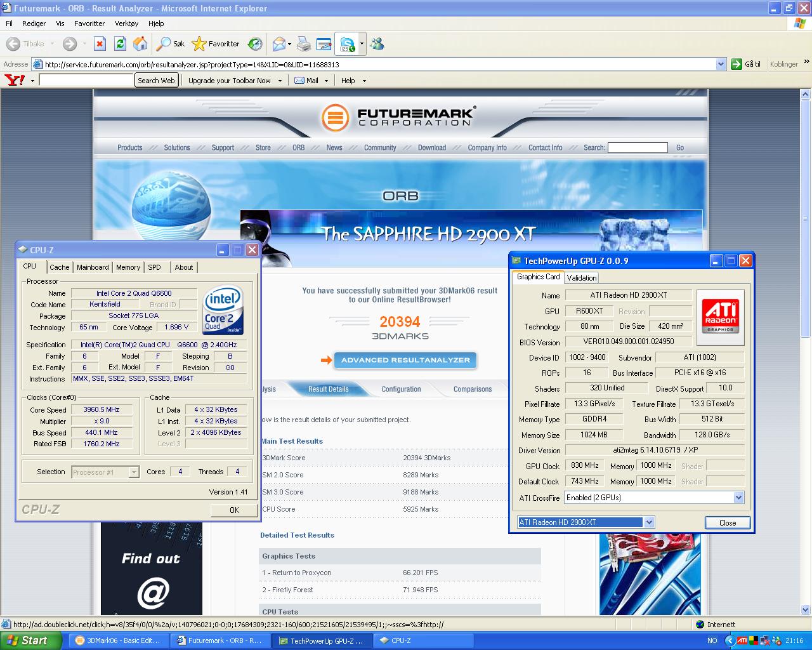Screen dimensions: 812x650
Task: Click the Futuremark logo
Action: coord(400,117)
